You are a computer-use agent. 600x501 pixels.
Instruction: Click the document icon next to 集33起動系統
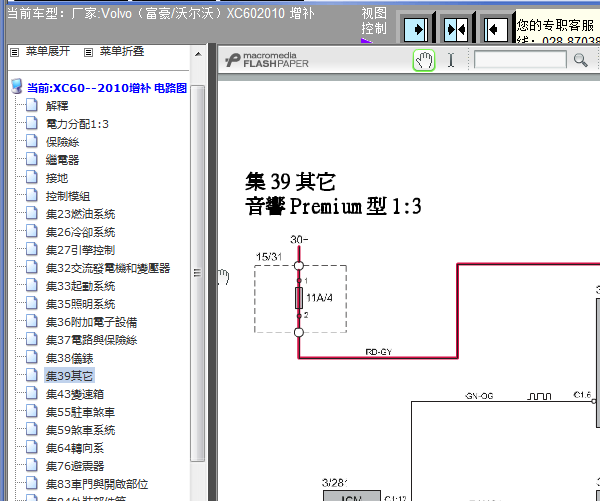32,285
